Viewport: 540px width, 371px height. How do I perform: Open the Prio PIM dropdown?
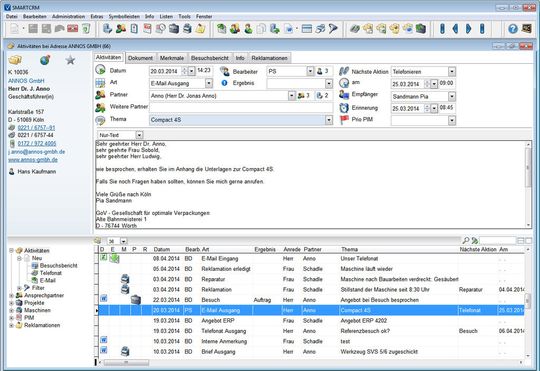[x=452, y=120]
